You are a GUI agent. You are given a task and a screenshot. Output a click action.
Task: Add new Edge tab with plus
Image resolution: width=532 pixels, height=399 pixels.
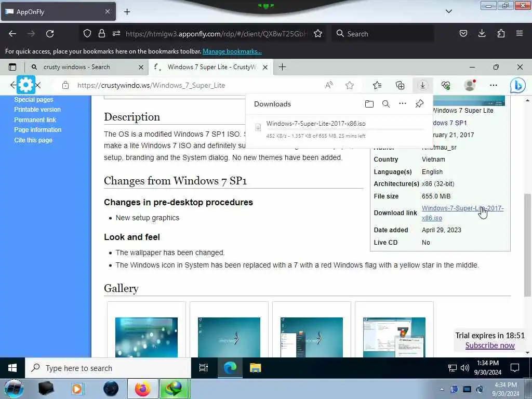[x=282, y=67]
